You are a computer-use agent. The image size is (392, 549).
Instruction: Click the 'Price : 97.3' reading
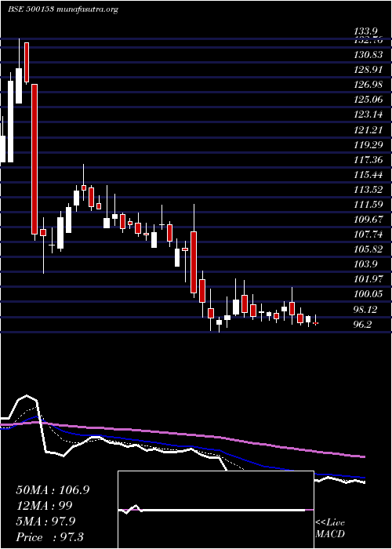[x=49, y=536]
